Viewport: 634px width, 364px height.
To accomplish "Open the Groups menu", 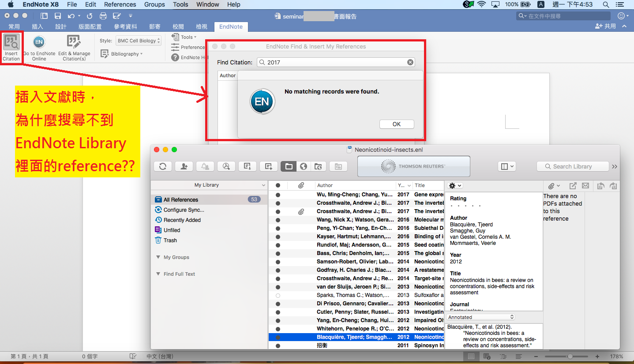I will [x=154, y=4].
